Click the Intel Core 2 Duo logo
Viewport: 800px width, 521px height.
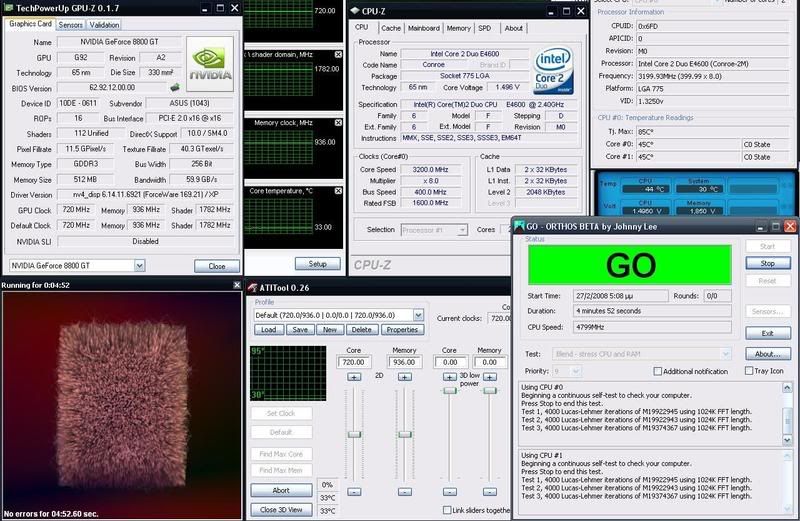click(x=554, y=71)
